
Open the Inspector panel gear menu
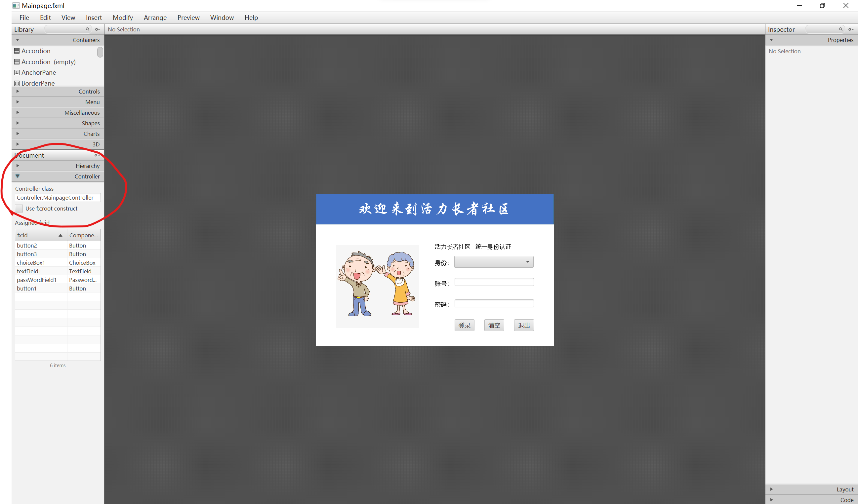(851, 29)
